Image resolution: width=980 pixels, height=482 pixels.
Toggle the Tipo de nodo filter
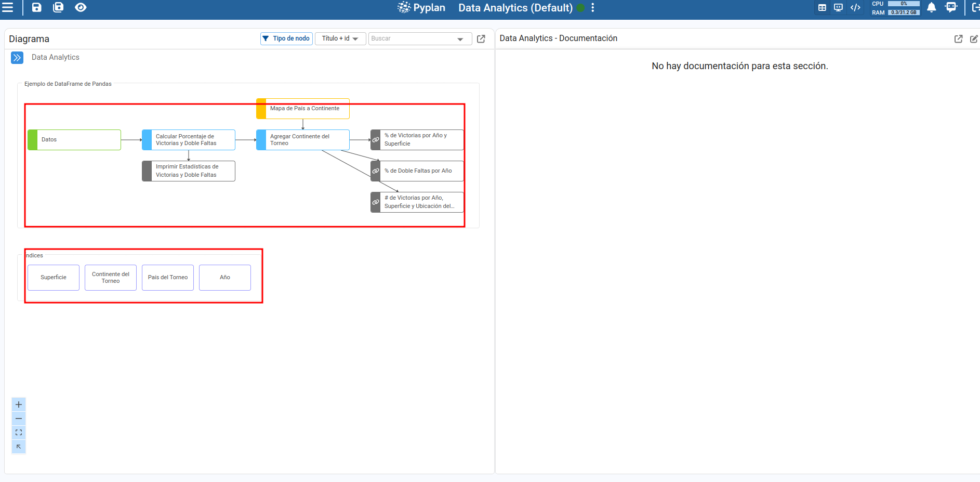(286, 38)
